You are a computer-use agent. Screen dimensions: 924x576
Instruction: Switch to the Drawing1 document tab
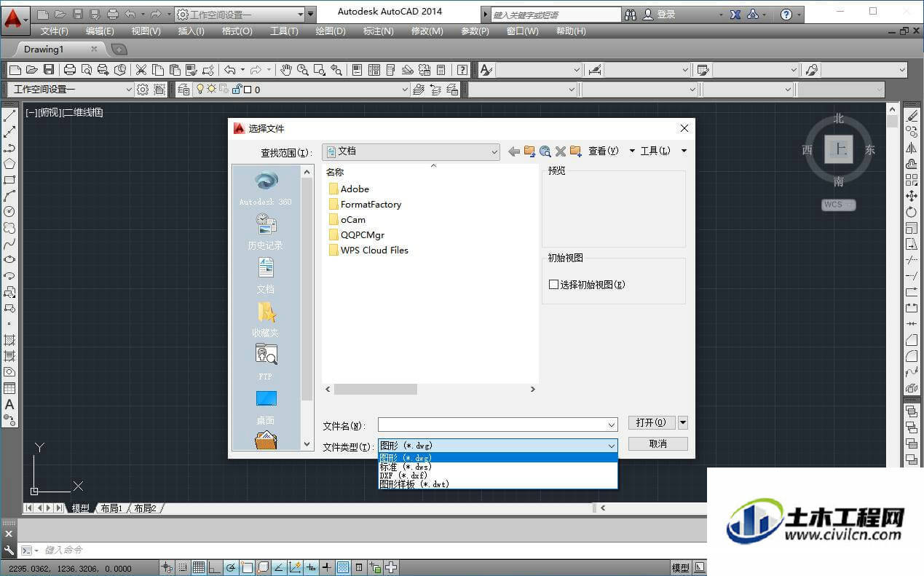44,50
